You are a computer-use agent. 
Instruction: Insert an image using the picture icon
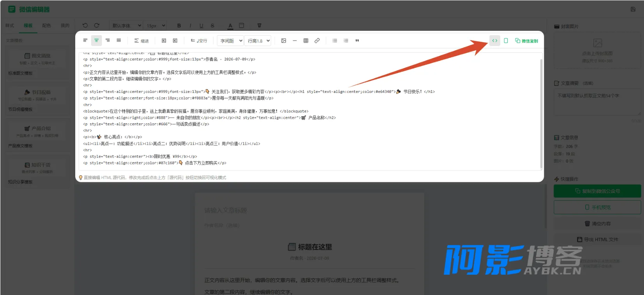(284, 41)
